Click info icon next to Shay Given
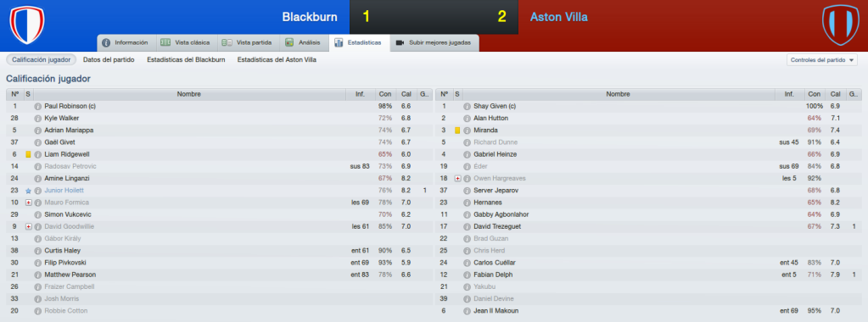 [468, 106]
